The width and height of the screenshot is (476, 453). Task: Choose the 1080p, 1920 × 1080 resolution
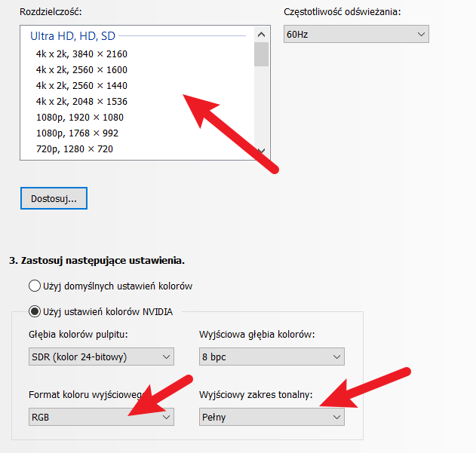click(x=80, y=117)
